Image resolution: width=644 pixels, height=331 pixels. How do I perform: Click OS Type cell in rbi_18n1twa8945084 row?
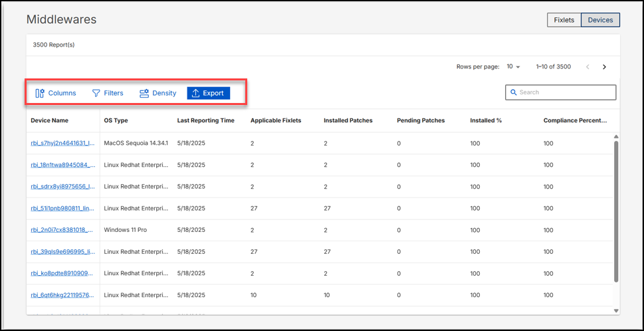pyautogui.click(x=136, y=165)
